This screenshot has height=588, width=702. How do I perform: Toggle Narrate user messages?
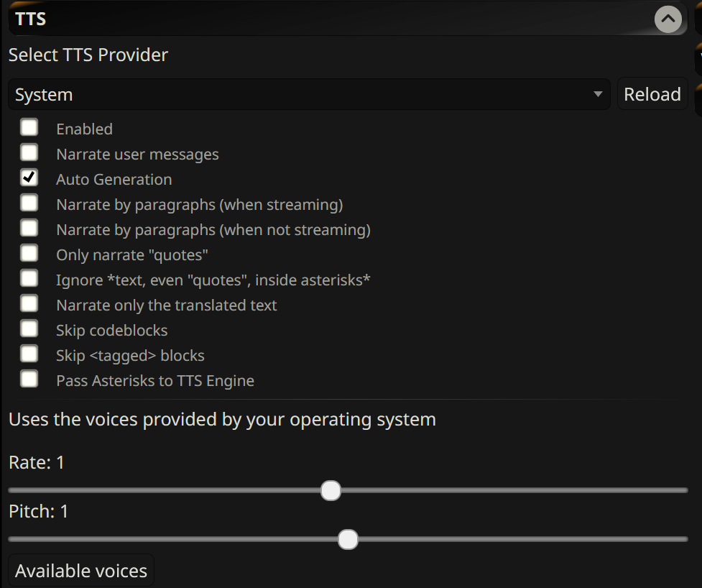(29, 152)
